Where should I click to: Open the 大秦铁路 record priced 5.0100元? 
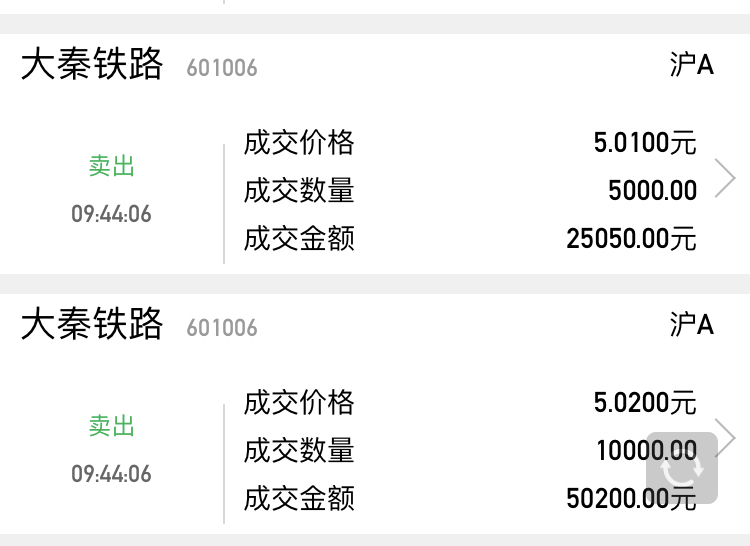[x=91, y=66]
